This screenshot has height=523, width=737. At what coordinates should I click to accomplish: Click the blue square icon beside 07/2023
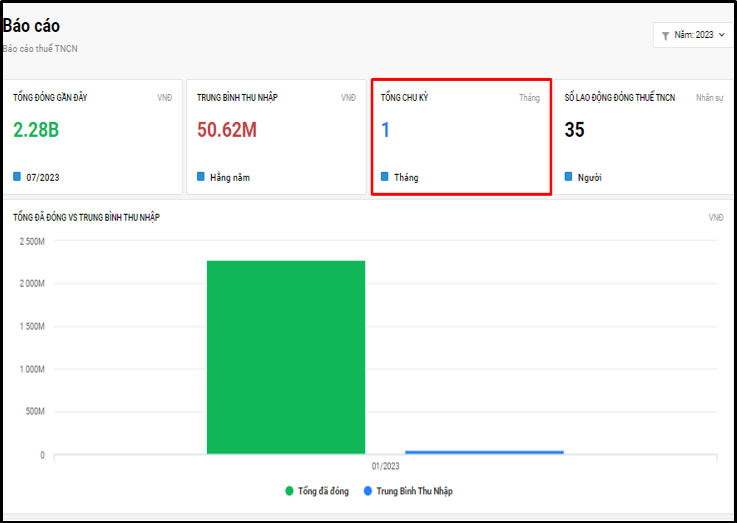pos(17,177)
